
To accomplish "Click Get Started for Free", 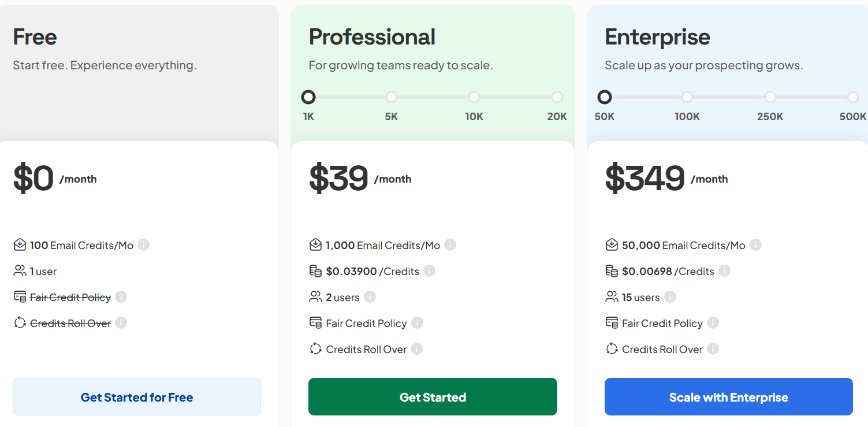I will pos(136,396).
